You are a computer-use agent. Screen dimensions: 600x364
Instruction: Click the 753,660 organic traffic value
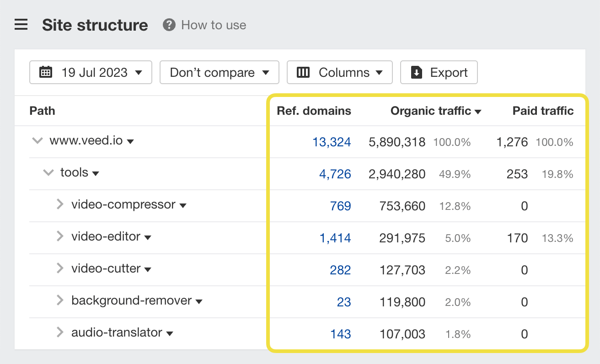point(402,206)
